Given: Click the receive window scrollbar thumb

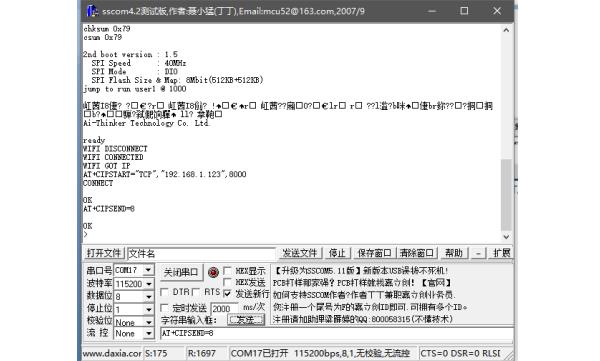Looking at the screenshot, I should [506, 195].
